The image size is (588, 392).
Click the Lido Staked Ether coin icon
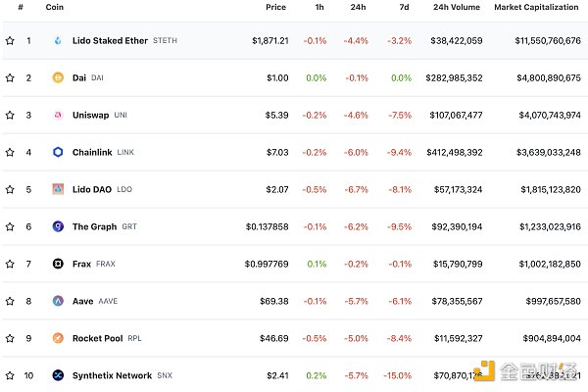tap(58, 40)
